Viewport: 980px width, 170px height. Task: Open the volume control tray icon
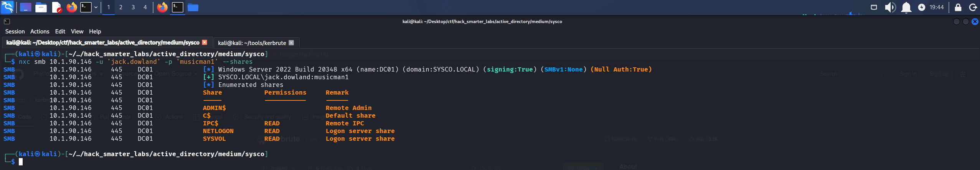coord(890,7)
